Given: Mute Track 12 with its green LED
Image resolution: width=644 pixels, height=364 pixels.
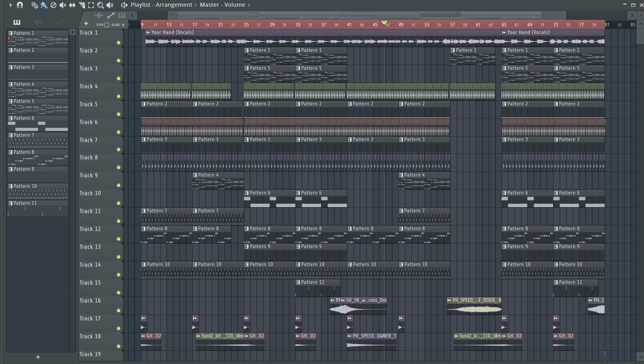Looking at the screenshot, I should click(119, 239).
